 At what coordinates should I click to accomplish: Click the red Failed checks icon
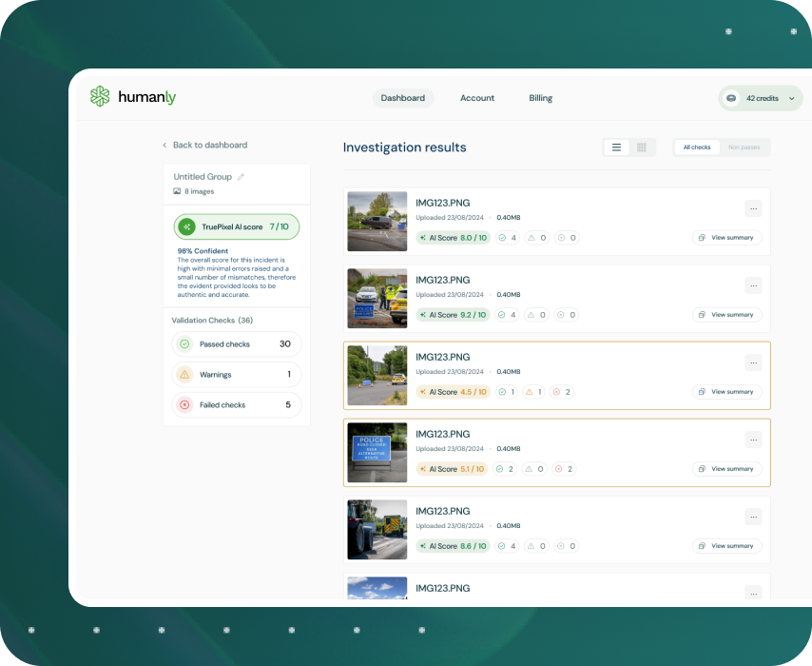[x=184, y=405]
